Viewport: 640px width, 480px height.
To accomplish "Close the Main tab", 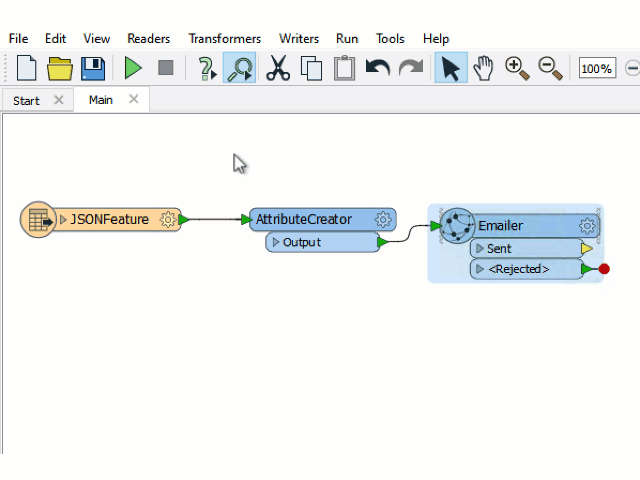I will (x=133, y=99).
